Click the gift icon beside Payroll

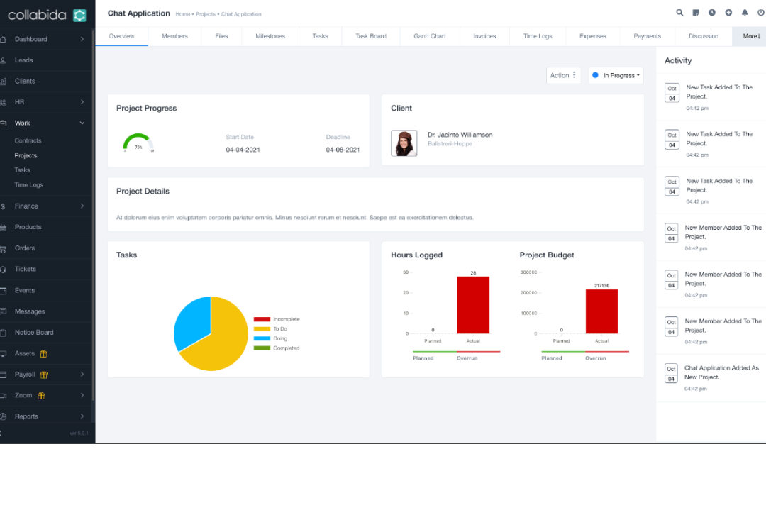click(44, 375)
